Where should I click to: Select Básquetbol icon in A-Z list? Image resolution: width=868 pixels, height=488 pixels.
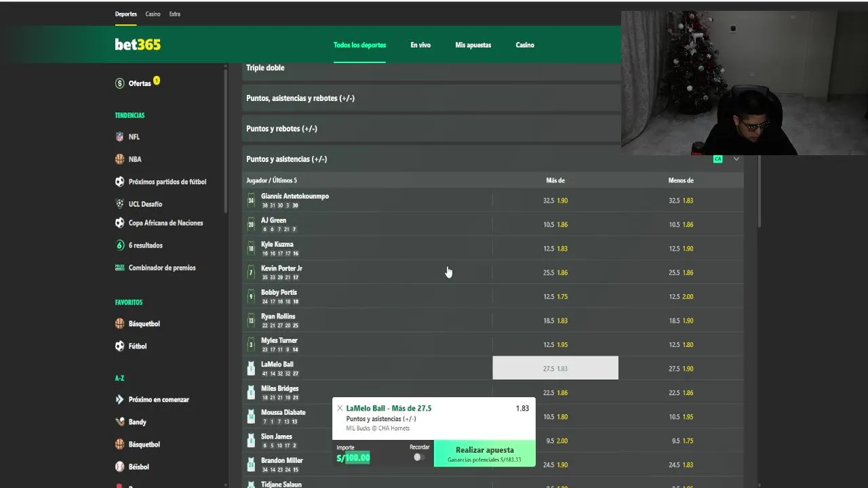(120, 445)
